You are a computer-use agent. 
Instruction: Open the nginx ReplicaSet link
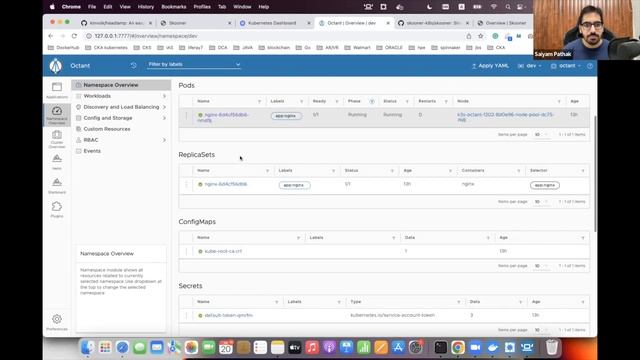point(226,184)
